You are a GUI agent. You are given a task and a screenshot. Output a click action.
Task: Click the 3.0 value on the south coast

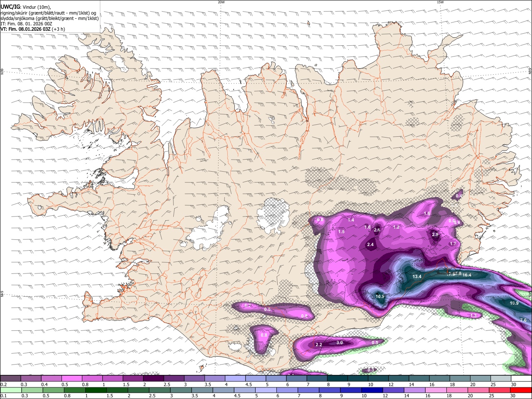click(340, 342)
